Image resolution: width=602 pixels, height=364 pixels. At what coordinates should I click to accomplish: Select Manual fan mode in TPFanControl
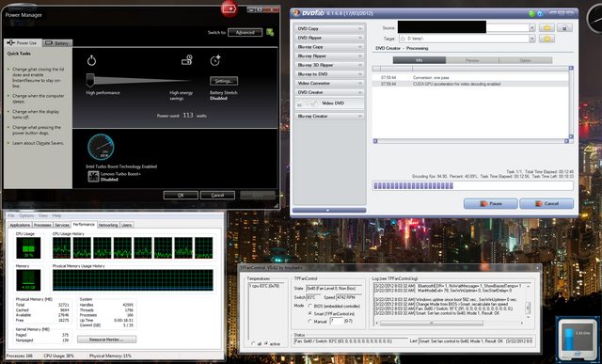(310, 322)
